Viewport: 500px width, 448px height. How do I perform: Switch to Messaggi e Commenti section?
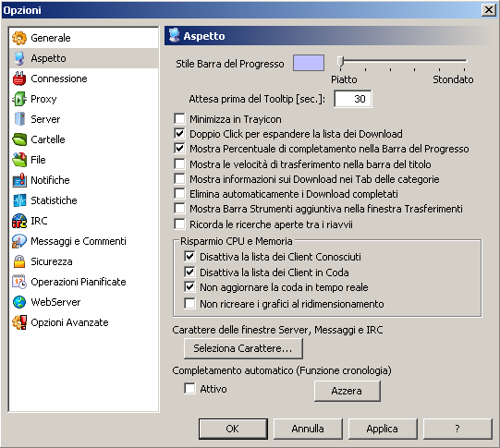point(79,241)
